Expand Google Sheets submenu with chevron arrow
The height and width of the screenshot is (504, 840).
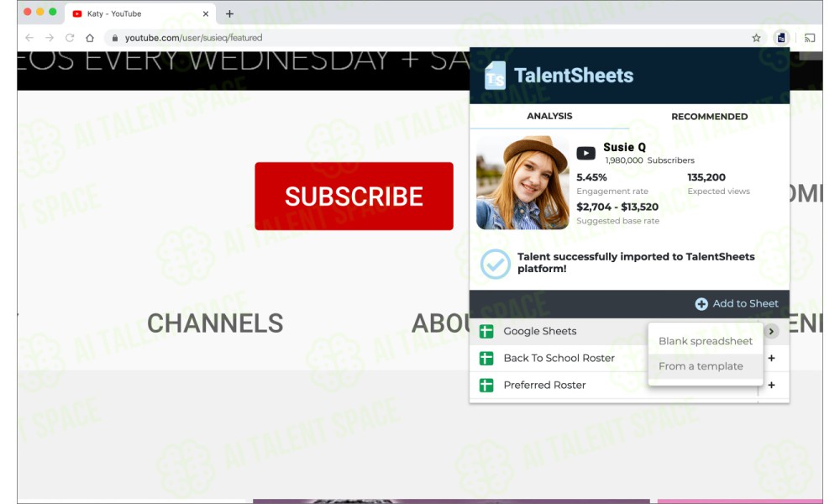771,332
